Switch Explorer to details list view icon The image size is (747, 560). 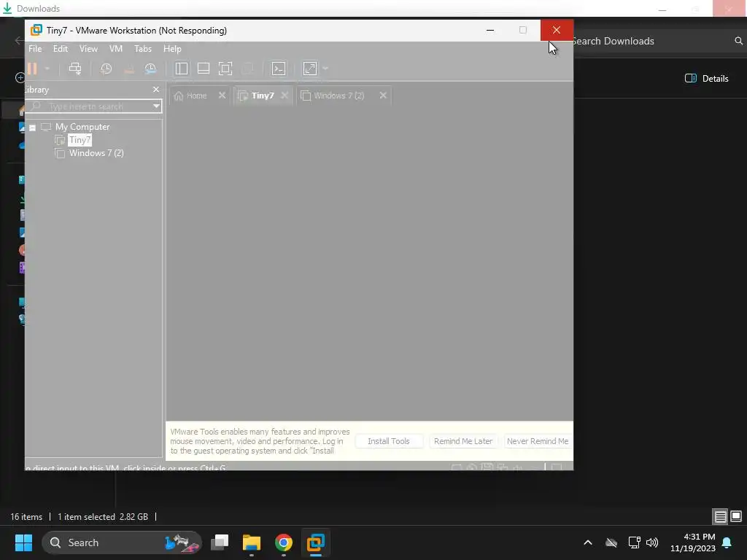pyautogui.click(x=720, y=517)
